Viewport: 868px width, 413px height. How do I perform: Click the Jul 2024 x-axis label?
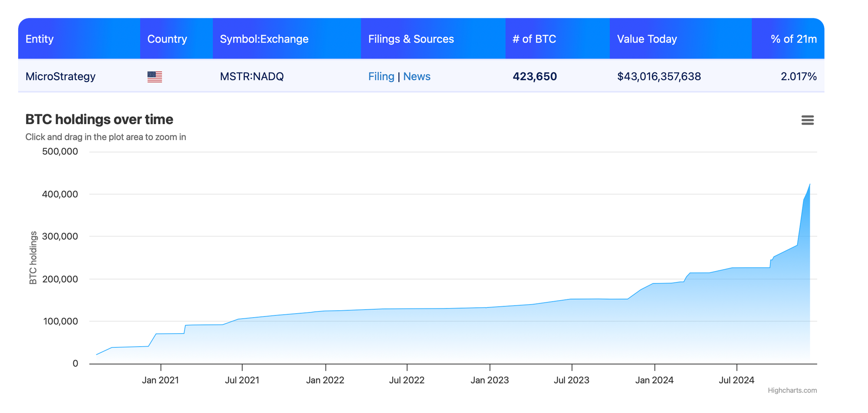pyautogui.click(x=736, y=380)
